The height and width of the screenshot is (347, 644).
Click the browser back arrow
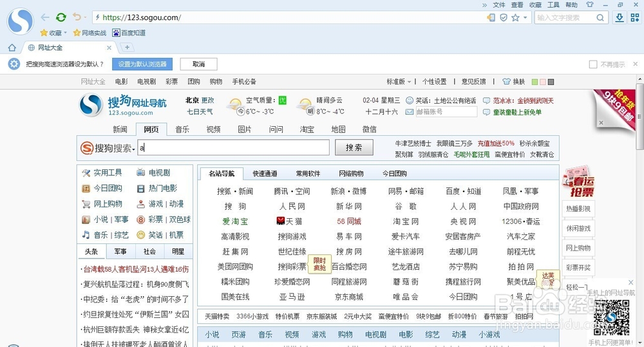[45, 17]
